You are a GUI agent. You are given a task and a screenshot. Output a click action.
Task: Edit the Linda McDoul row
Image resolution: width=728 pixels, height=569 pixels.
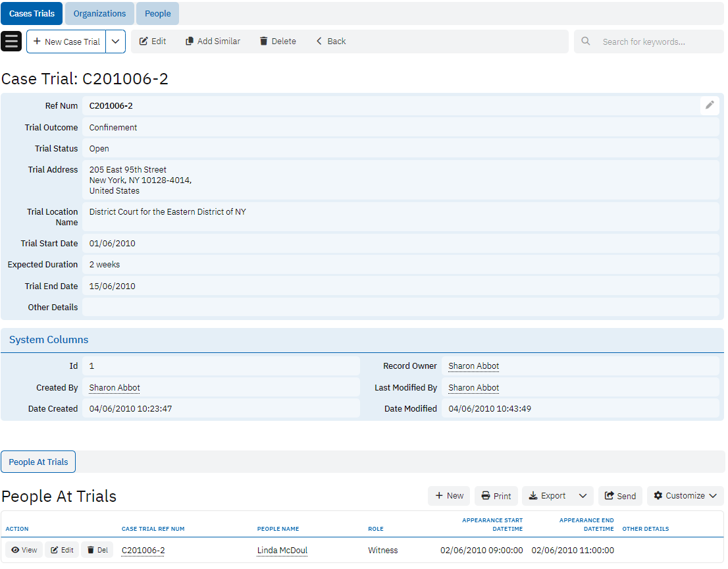(62, 550)
